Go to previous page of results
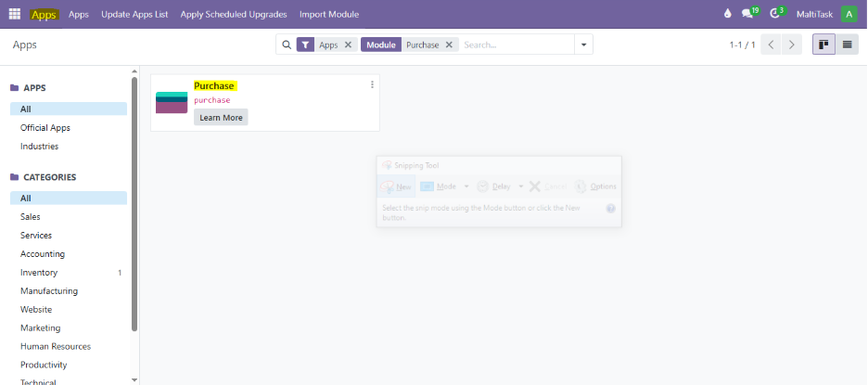The height and width of the screenshot is (385, 868). (x=772, y=45)
